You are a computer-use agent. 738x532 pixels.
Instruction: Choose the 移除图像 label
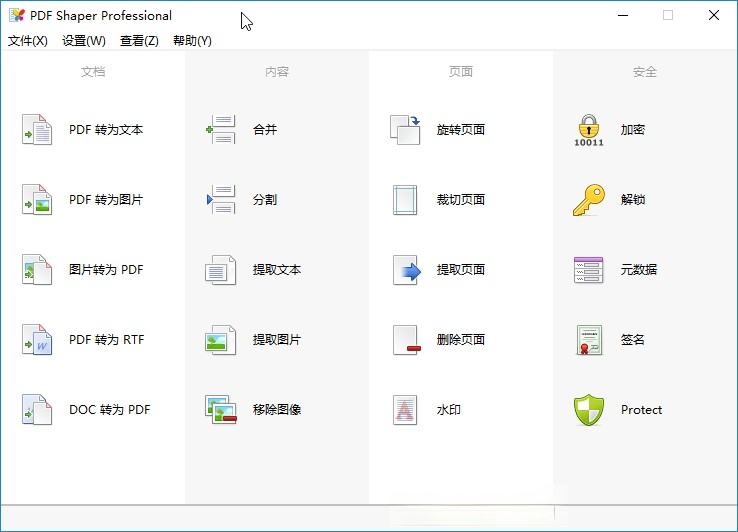coord(277,410)
